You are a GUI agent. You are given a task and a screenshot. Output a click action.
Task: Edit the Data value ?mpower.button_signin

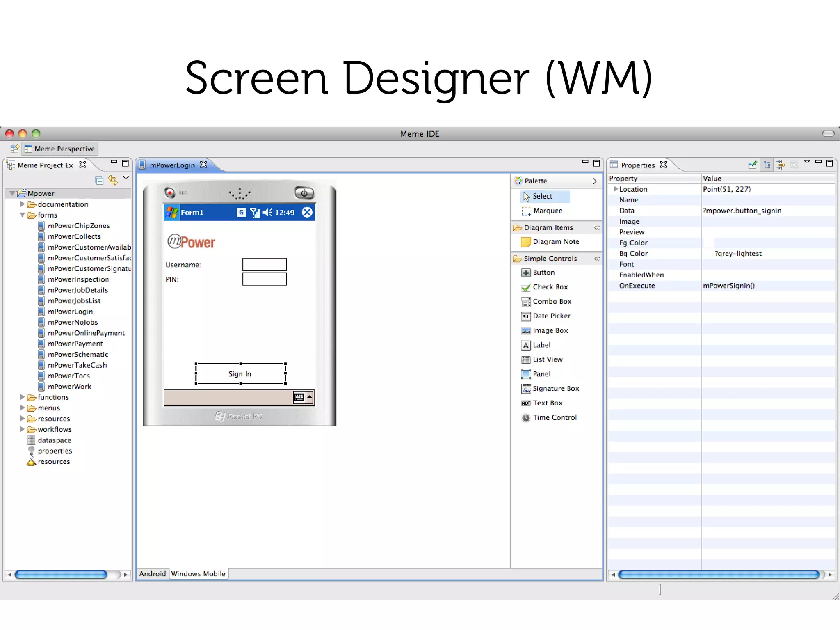tap(742, 211)
